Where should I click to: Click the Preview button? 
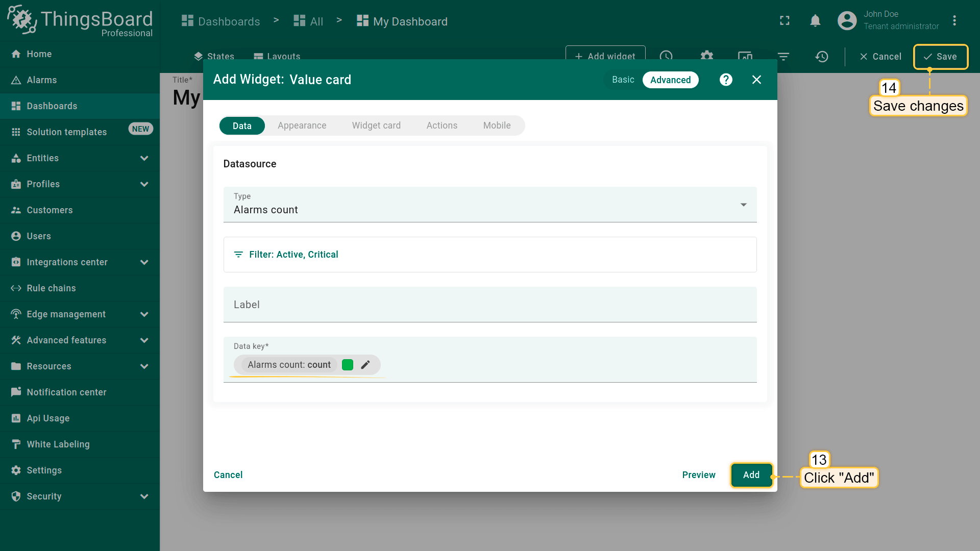(698, 475)
